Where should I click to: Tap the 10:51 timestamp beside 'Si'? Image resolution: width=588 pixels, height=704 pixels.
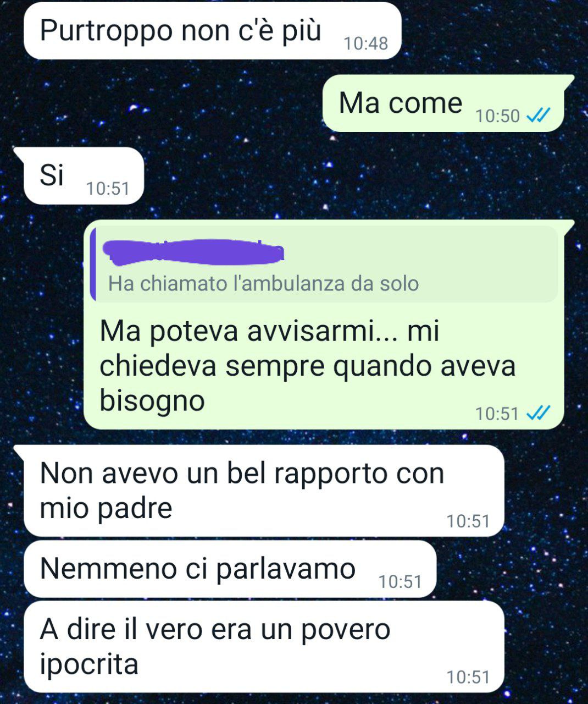[108, 189]
